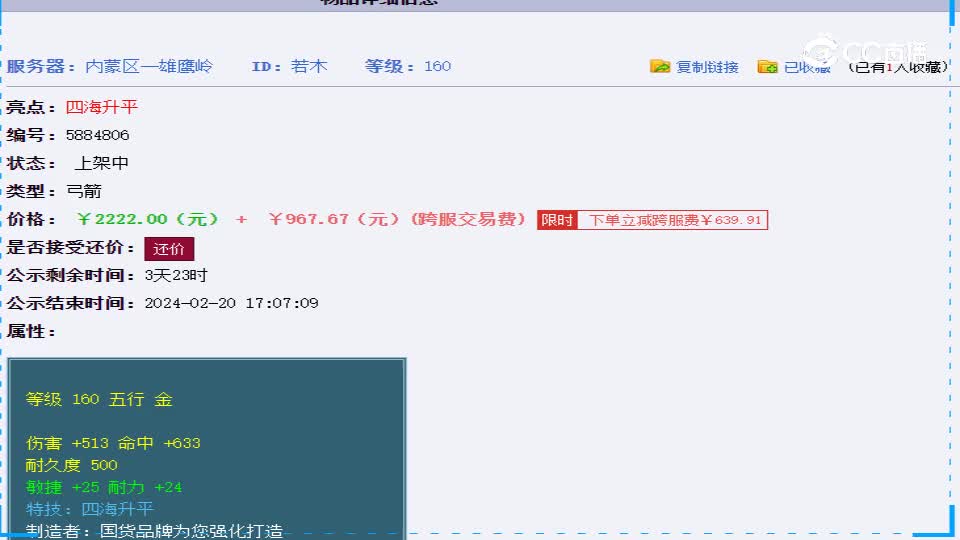Click the 已有1人收藏 count text

(x=898, y=67)
